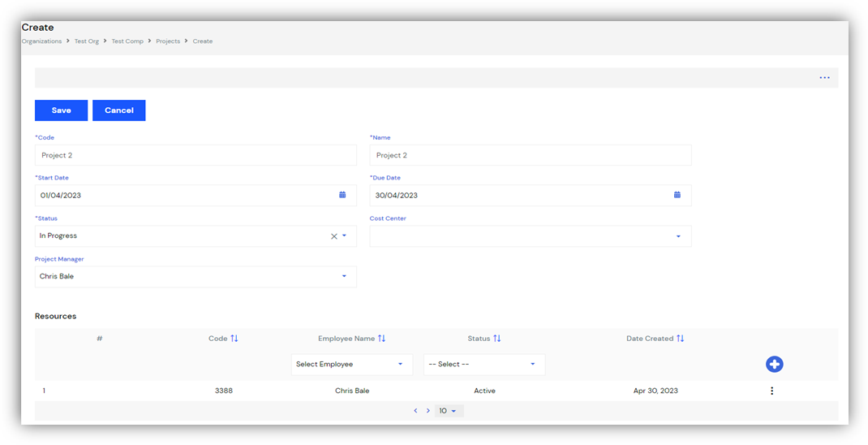Open the Start Date calendar picker
868x445 pixels.
(342, 195)
